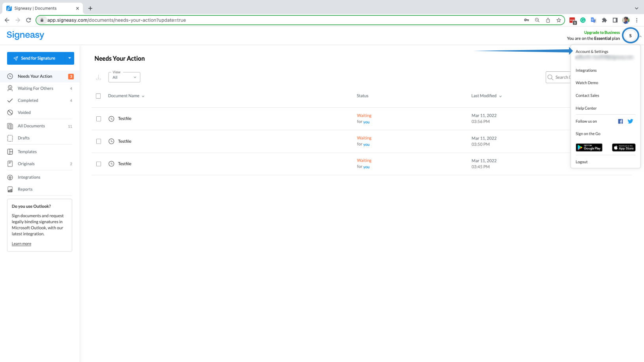Select Watch Demo in profile menu
The image size is (644, 362).
point(587,83)
